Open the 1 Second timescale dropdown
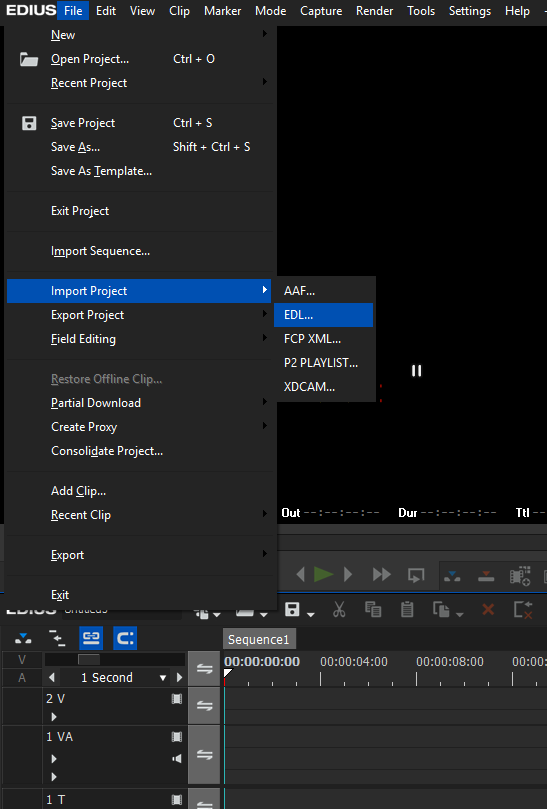The image size is (547, 809). tap(163, 677)
